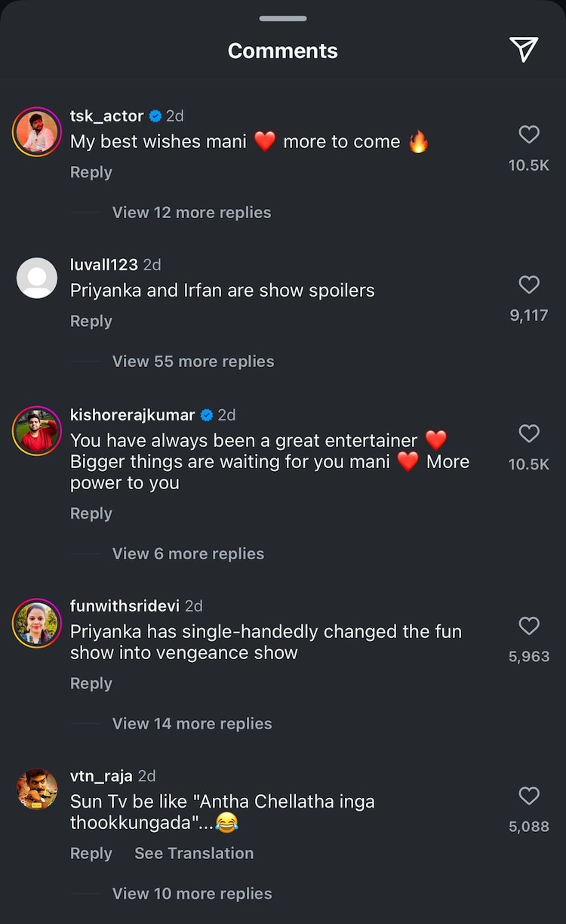Open kishorerajkumar's profile picture
The width and height of the screenshot is (566, 924).
pos(37,430)
